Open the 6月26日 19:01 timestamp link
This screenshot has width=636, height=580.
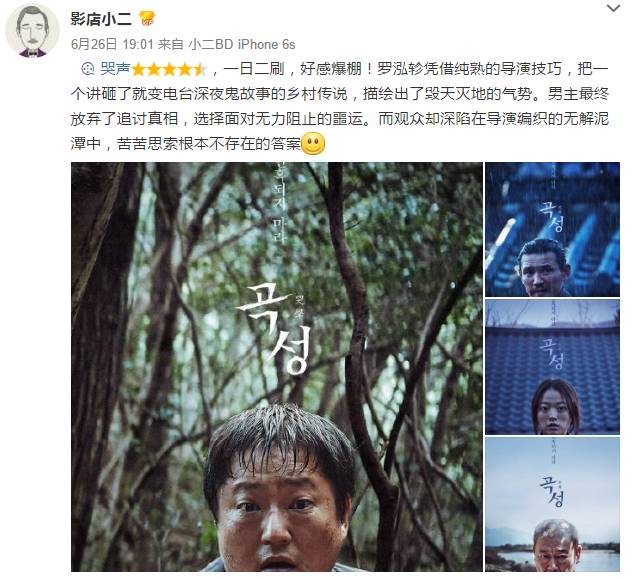point(112,44)
